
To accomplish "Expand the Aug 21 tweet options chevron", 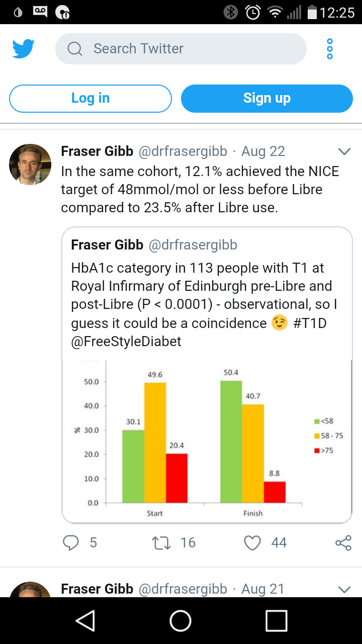I will coord(344,589).
